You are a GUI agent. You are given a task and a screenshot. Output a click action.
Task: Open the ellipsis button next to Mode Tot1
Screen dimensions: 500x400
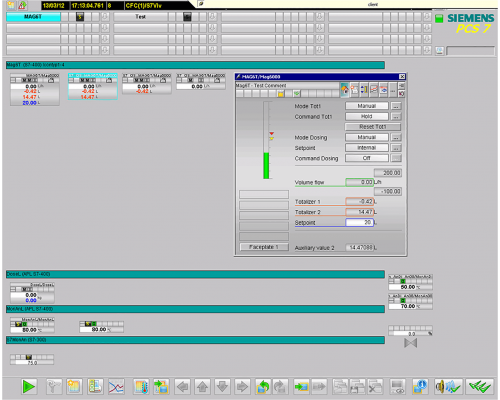(396, 106)
